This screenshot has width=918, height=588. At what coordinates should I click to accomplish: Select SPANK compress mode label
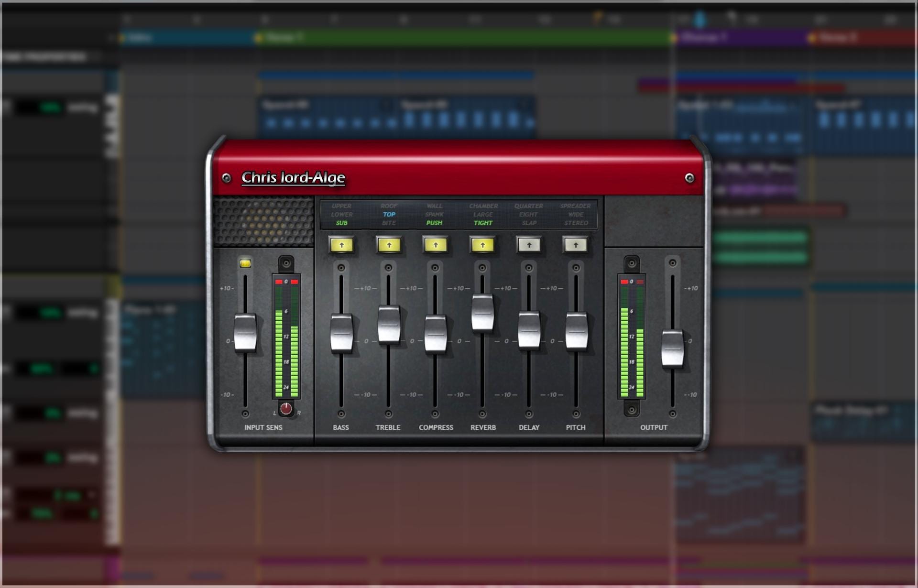435,215
